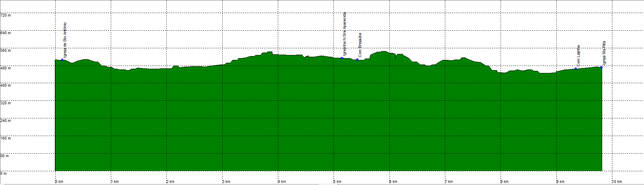Click the '3 km' distance axis label
This screenshot has height=185, width=644.
coord(227,182)
